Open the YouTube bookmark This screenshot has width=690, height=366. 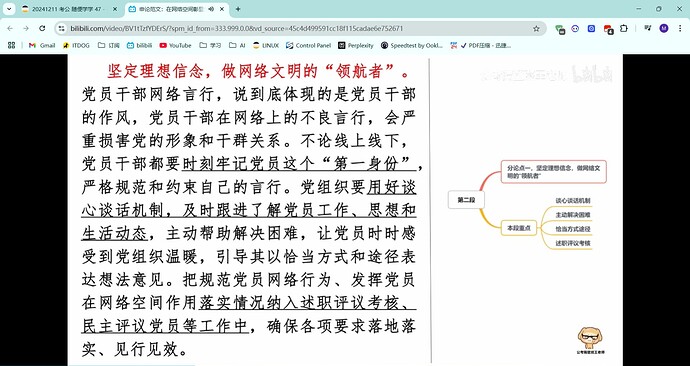tap(176, 45)
